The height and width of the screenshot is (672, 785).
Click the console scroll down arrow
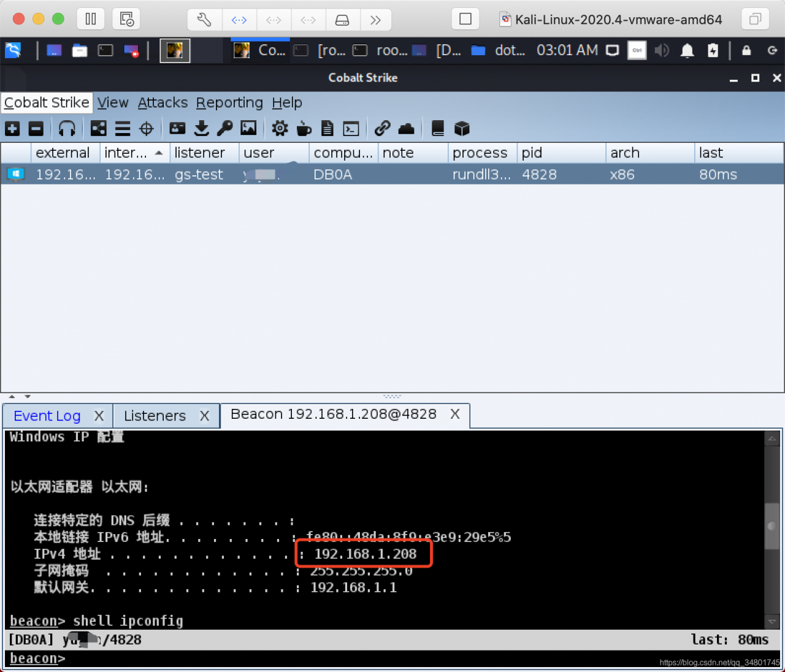[772, 621]
